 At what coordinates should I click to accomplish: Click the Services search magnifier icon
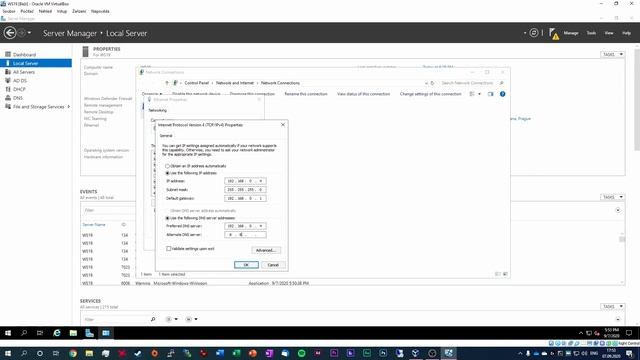(x=153, y=319)
